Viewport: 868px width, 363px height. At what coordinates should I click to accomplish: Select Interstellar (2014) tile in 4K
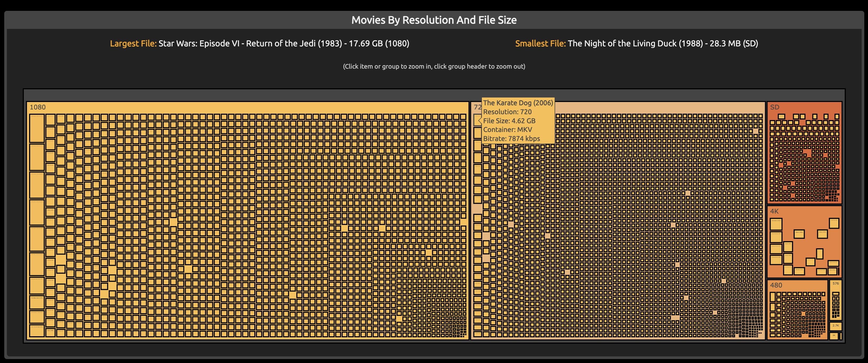[x=776, y=224]
